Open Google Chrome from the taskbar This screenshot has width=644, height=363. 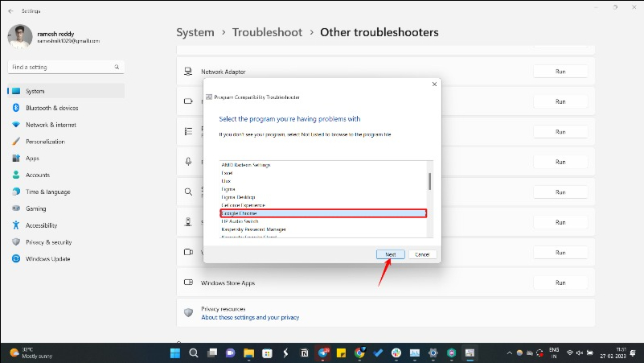point(359,353)
